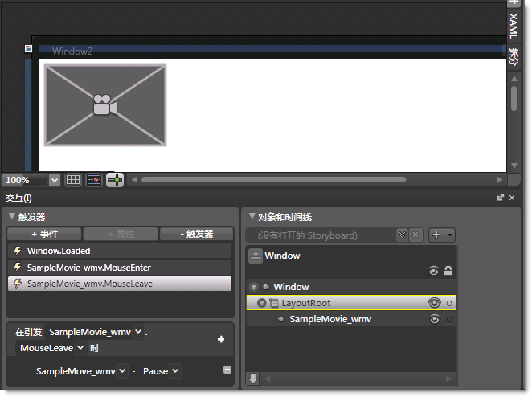This screenshot has height=397, width=532.
Task: Select the Window.Loaded trigger
Action: point(120,251)
